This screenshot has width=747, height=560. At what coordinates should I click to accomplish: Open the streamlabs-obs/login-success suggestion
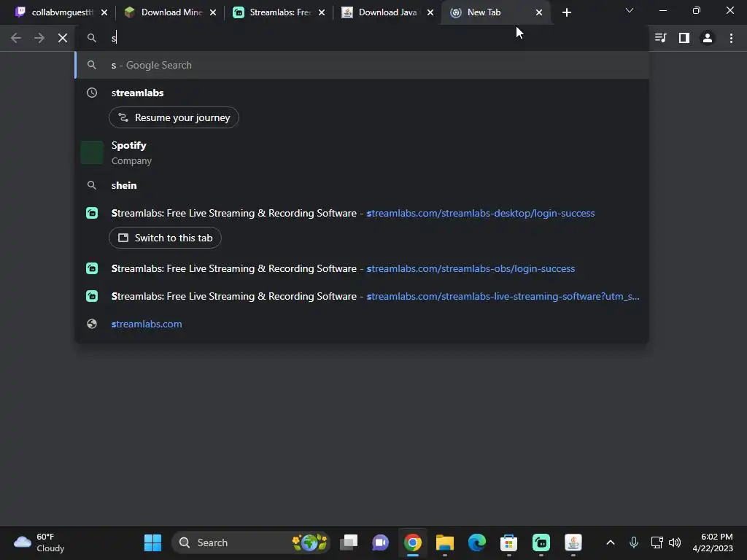(x=362, y=268)
